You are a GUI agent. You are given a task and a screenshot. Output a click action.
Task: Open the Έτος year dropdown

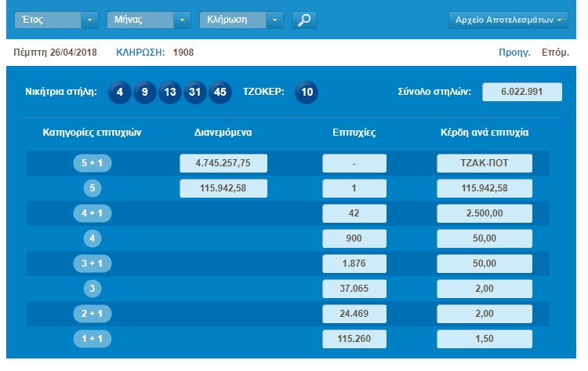(x=56, y=20)
